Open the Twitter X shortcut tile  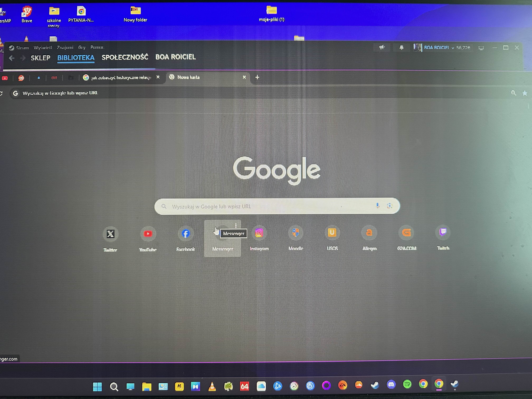[110, 234]
